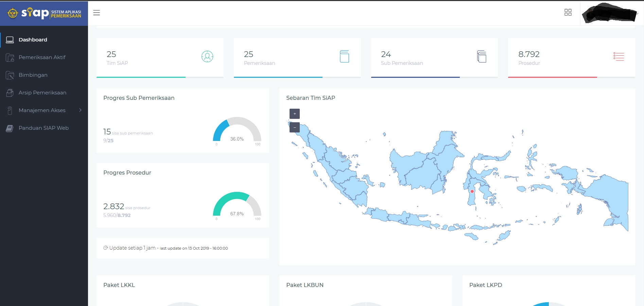Screen dimensions: 644x306
Task: Open the apps grid icon
Action: coord(568,13)
